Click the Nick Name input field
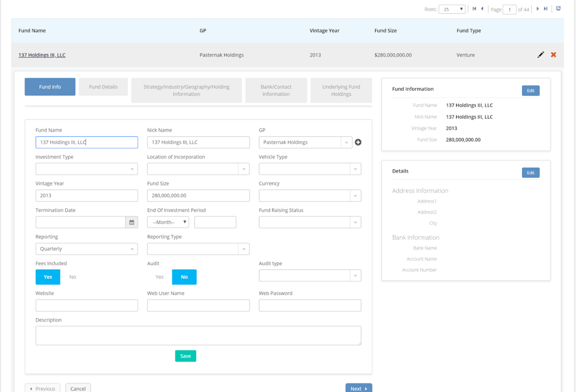 pos(198,142)
